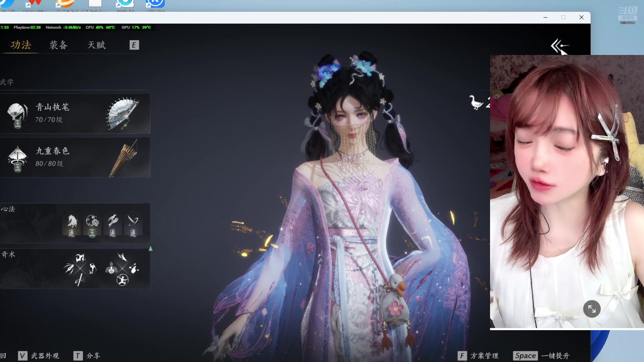Click the back arrow at top right
Screen dimensions: 644x362
click(x=559, y=46)
